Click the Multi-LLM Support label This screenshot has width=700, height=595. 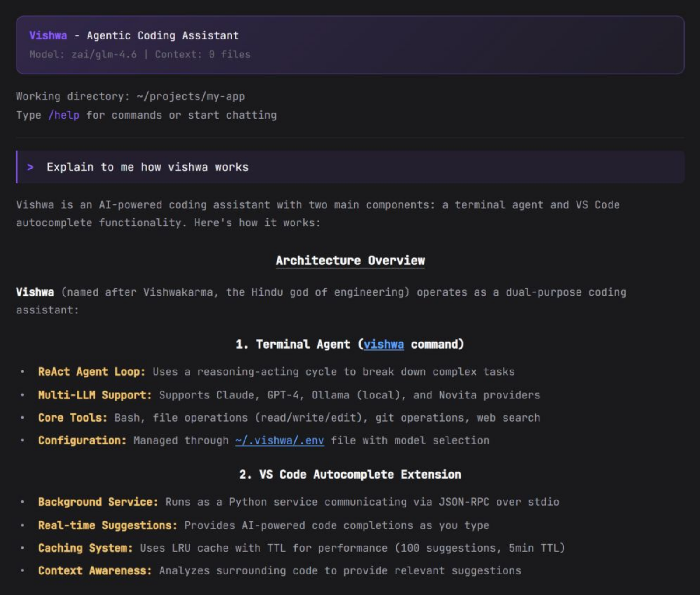click(x=94, y=395)
